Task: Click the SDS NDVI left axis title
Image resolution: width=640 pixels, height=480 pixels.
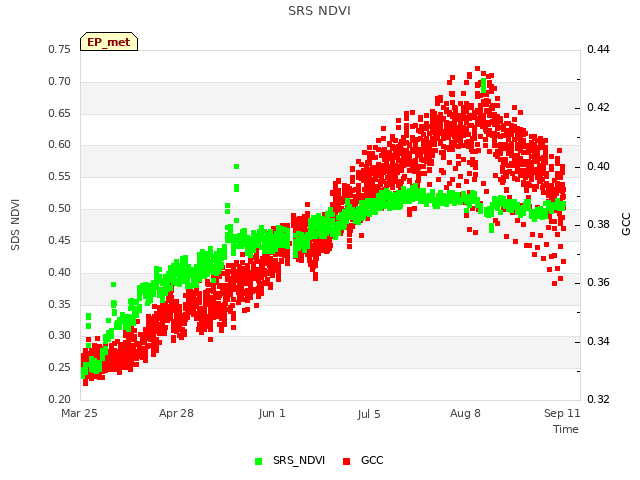Action: coord(15,224)
